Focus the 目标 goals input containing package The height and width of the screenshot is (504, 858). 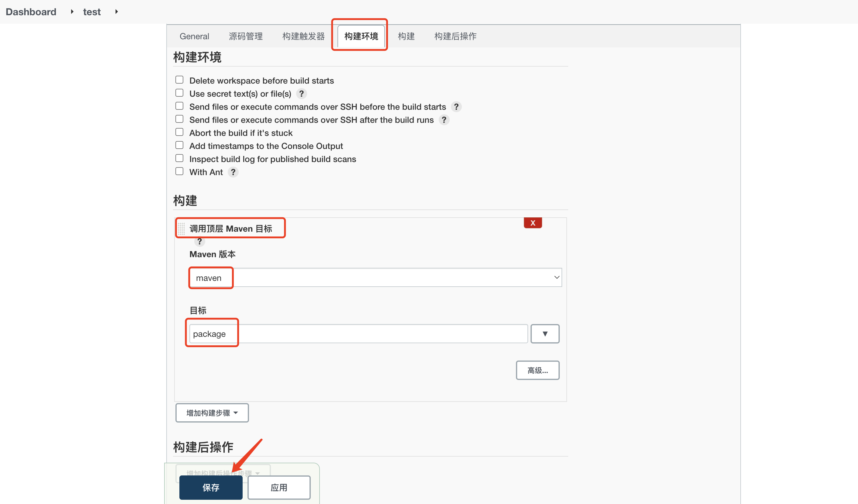358,334
